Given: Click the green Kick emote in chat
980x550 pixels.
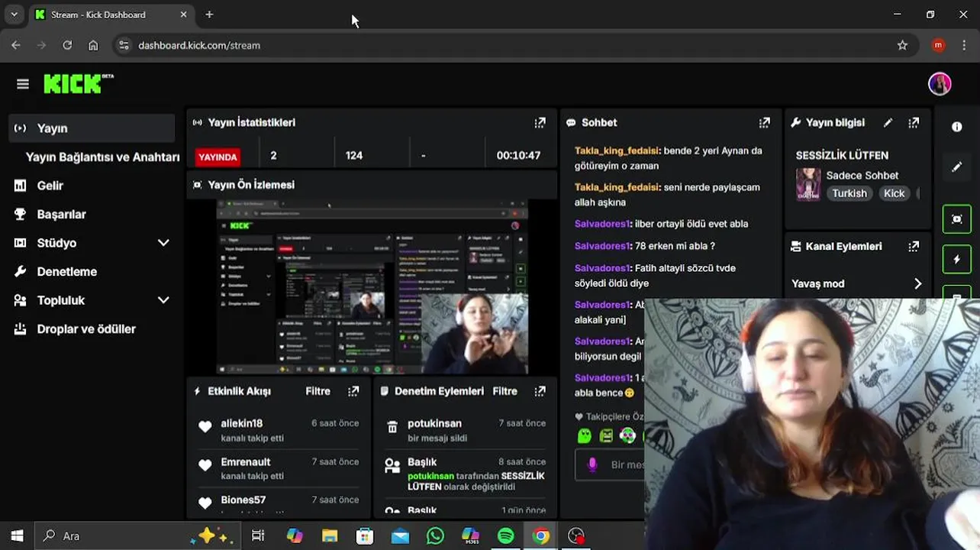Looking at the screenshot, I should (585, 435).
